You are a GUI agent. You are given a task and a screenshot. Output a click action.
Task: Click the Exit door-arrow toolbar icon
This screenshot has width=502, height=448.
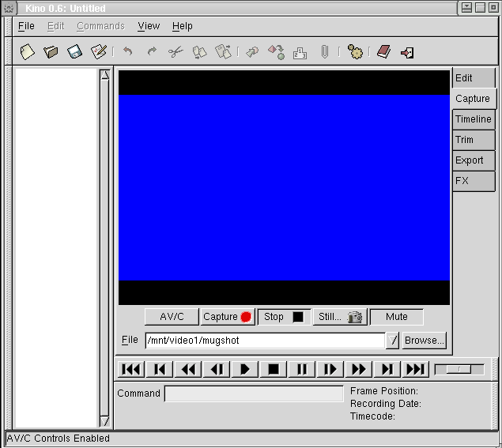click(407, 52)
